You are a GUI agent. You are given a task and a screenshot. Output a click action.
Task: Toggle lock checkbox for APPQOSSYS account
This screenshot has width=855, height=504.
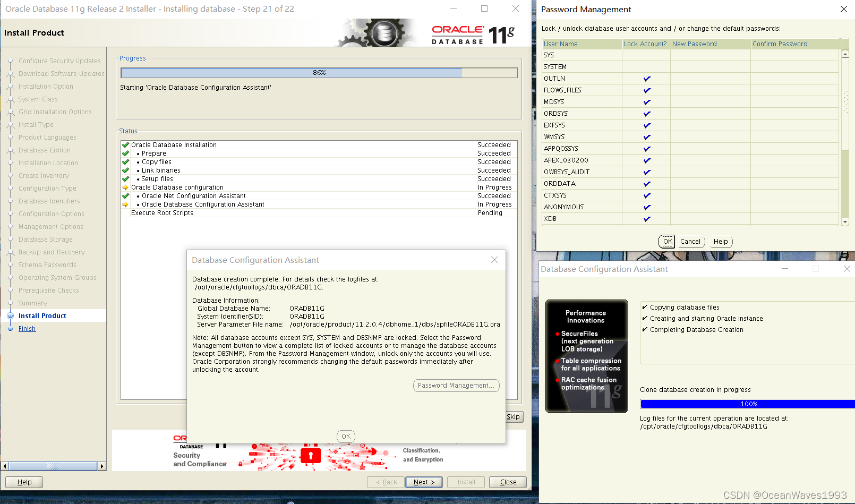tap(647, 149)
